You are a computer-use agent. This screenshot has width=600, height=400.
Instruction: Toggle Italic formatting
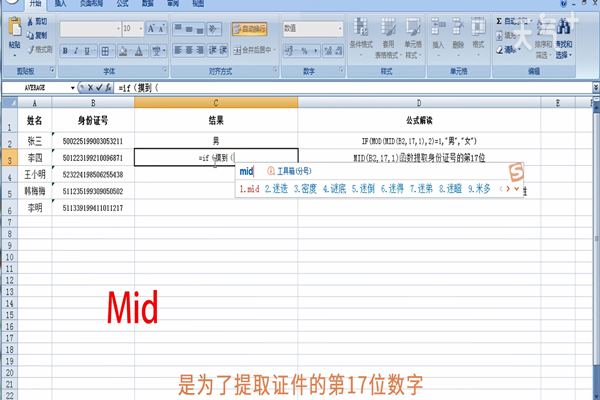point(76,51)
